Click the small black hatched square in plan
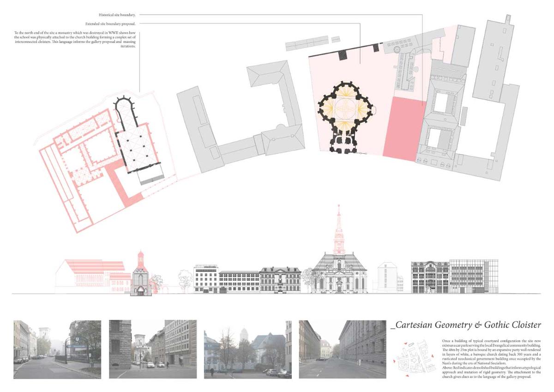 tap(343, 55)
